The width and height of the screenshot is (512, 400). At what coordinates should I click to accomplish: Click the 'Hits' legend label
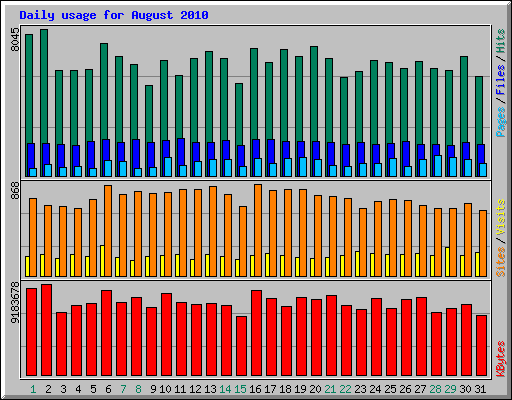point(501,41)
